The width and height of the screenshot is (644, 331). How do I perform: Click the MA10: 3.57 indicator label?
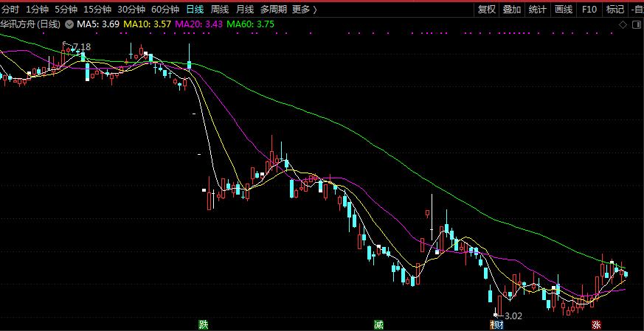148,24
